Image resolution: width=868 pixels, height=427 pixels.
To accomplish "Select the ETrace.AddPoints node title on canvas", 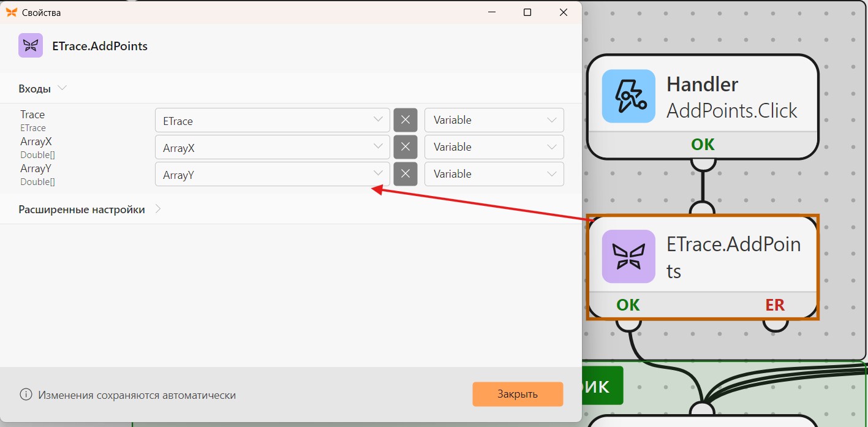I will 734,257.
